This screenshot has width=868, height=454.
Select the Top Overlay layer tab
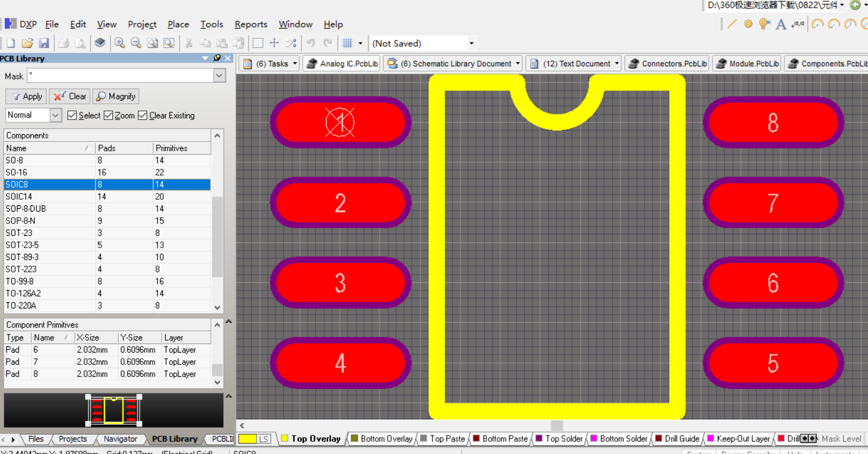tap(311, 439)
